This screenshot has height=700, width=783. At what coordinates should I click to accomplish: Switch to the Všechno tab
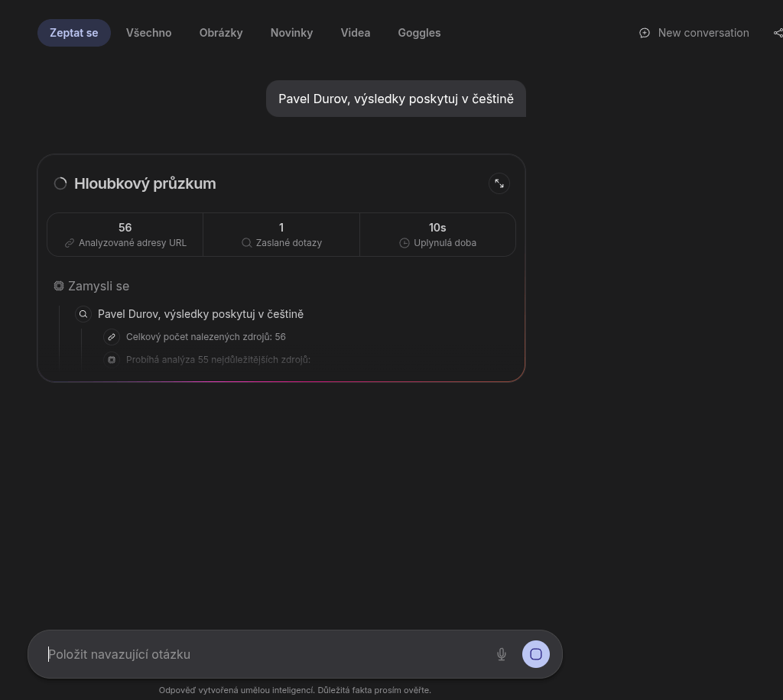click(x=148, y=33)
